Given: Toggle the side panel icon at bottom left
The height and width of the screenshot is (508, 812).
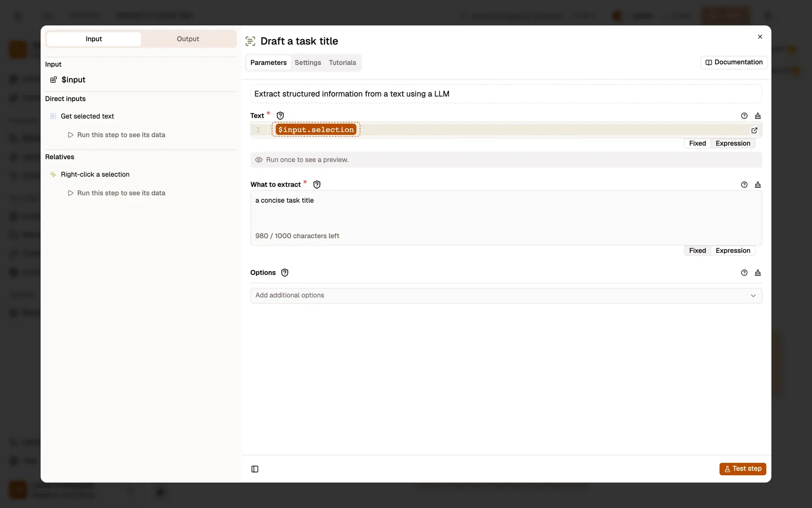Looking at the screenshot, I should click(x=255, y=469).
